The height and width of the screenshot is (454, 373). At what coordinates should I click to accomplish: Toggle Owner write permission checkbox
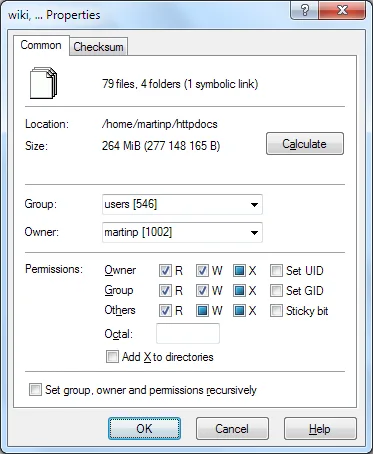coord(202,270)
